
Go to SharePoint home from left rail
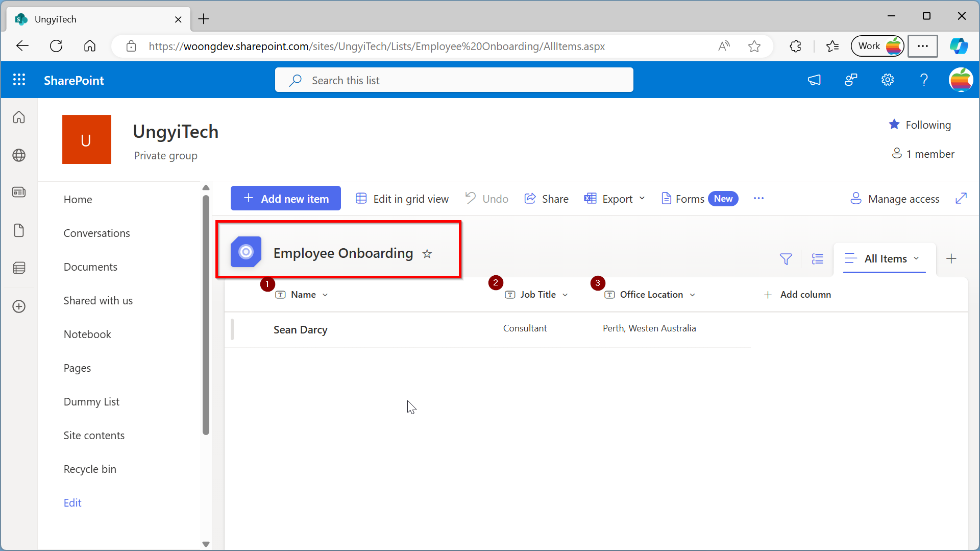(19, 117)
